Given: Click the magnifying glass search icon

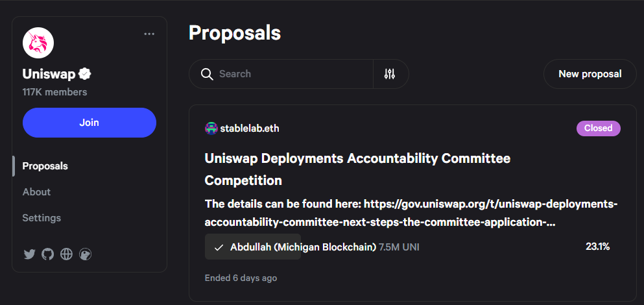Looking at the screenshot, I should 208,74.
